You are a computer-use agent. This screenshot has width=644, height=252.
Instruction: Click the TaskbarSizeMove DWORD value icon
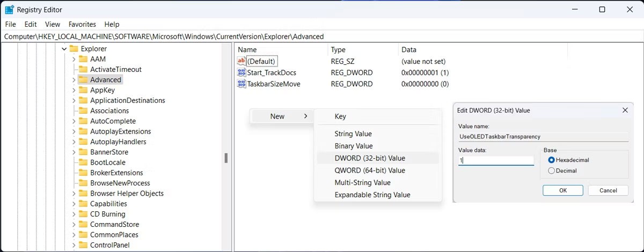pyautogui.click(x=241, y=84)
